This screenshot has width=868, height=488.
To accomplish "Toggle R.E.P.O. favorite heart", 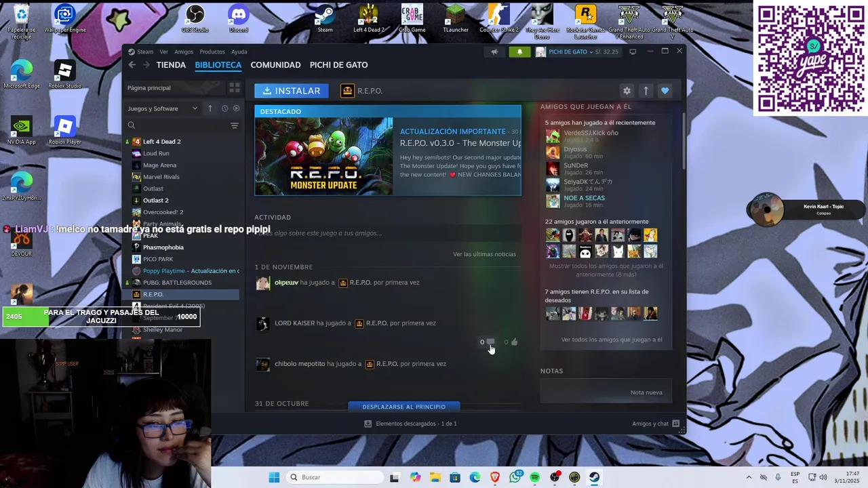I will 665,91.
